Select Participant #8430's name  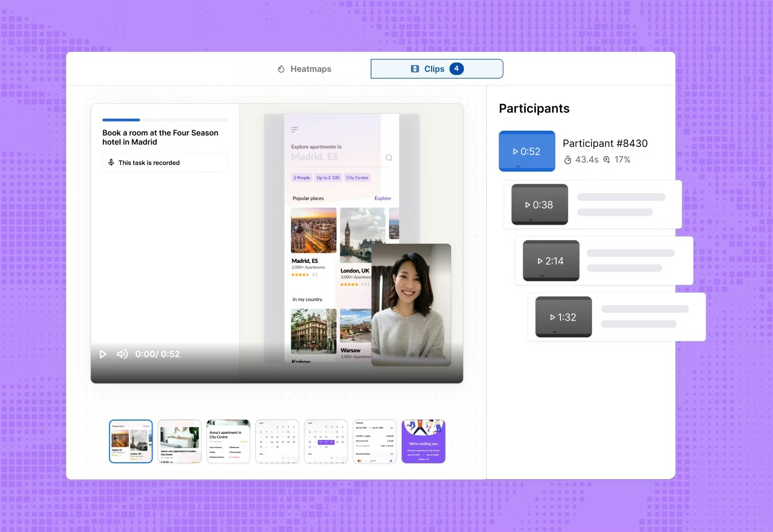tap(605, 143)
